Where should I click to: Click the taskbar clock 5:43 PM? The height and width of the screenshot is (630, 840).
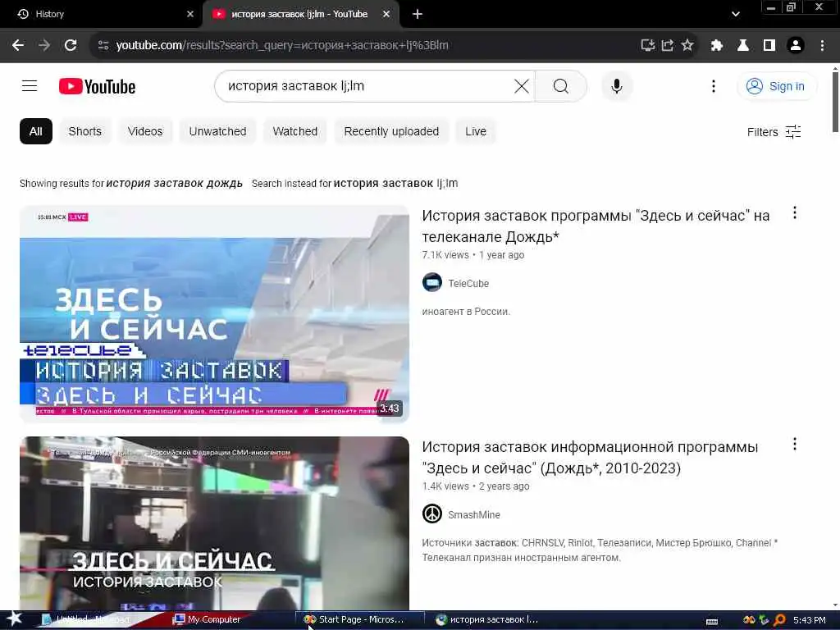(810, 620)
